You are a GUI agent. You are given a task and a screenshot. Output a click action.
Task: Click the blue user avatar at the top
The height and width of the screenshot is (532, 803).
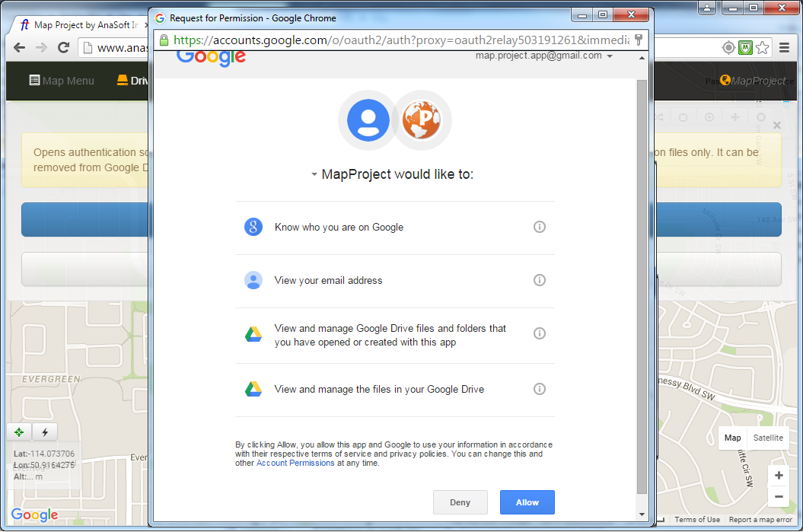[x=368, y=120]
